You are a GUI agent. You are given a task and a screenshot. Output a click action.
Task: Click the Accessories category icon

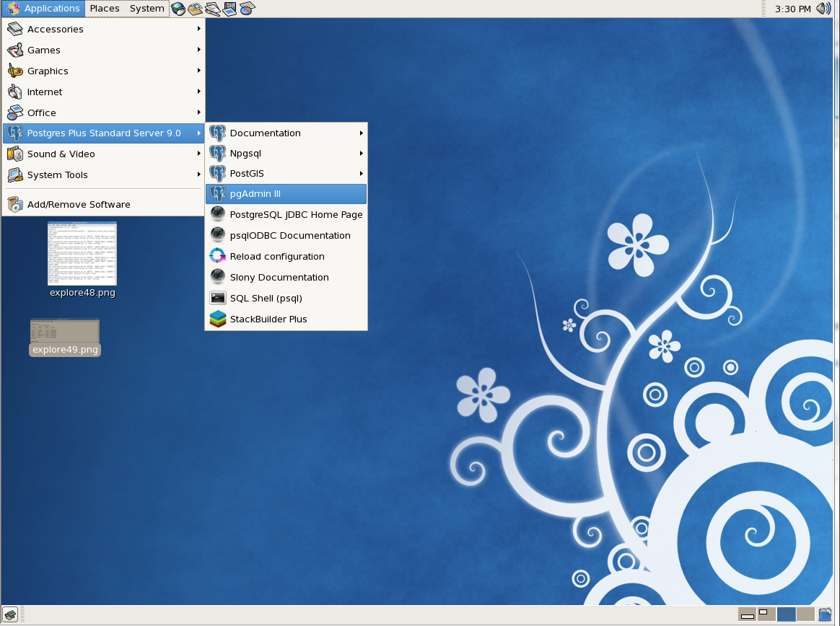pyautogui.click(x=15, y=29)
